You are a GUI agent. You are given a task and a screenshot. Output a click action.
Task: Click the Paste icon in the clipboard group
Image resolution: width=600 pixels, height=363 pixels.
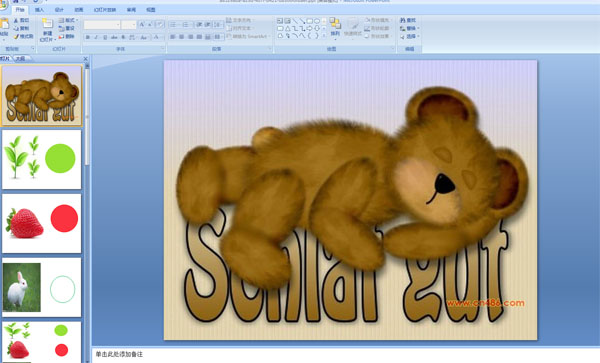(4, 25)
